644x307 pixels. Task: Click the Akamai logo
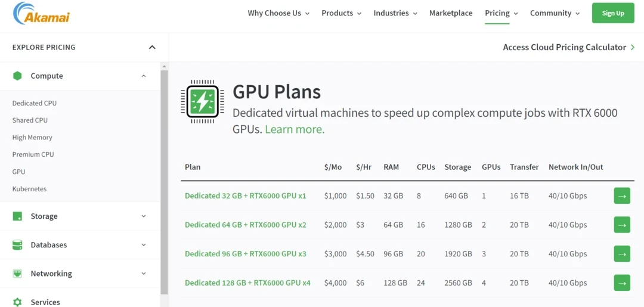tap(41, 13)
